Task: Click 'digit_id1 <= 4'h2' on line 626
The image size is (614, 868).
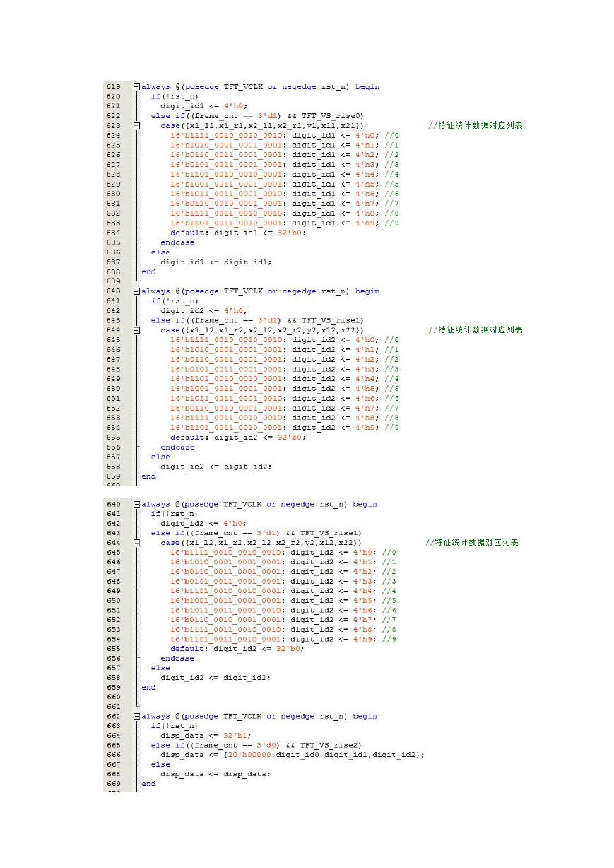Action: pos(335,155)
